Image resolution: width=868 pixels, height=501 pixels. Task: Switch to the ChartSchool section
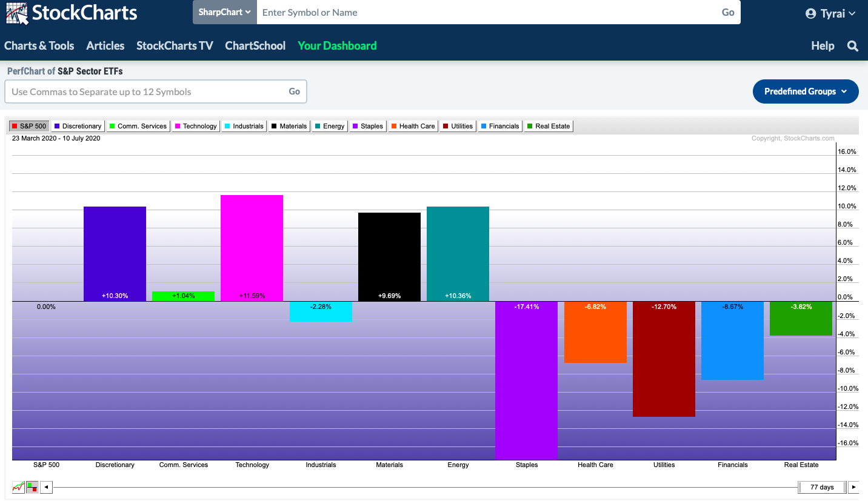pos(255,45)
